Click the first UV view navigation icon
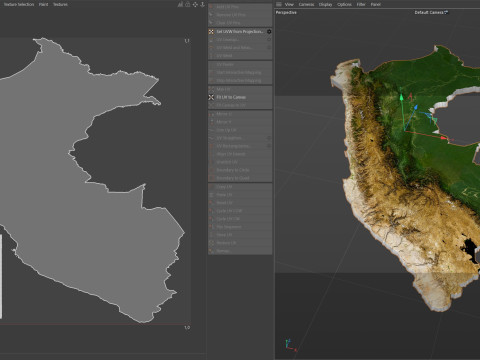Viewport: 480px width, 360px height. coord(180,4)
